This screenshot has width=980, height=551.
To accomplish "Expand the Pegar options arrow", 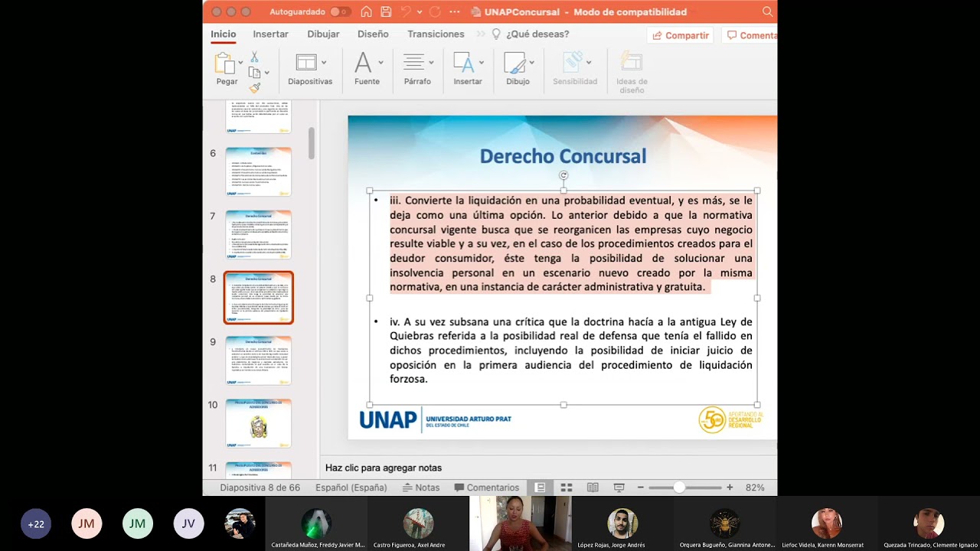I will pyautogui.click(x=240, y=63).
